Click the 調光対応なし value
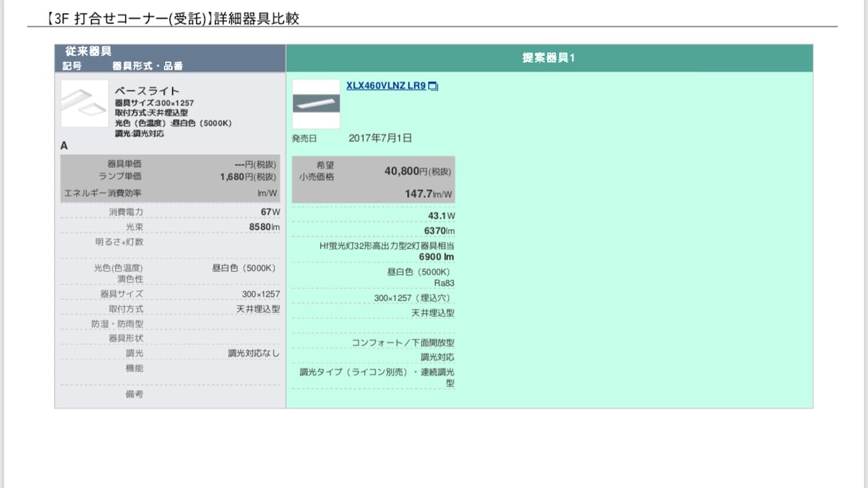This screenshot has height=488, width=868. [254, 354]
